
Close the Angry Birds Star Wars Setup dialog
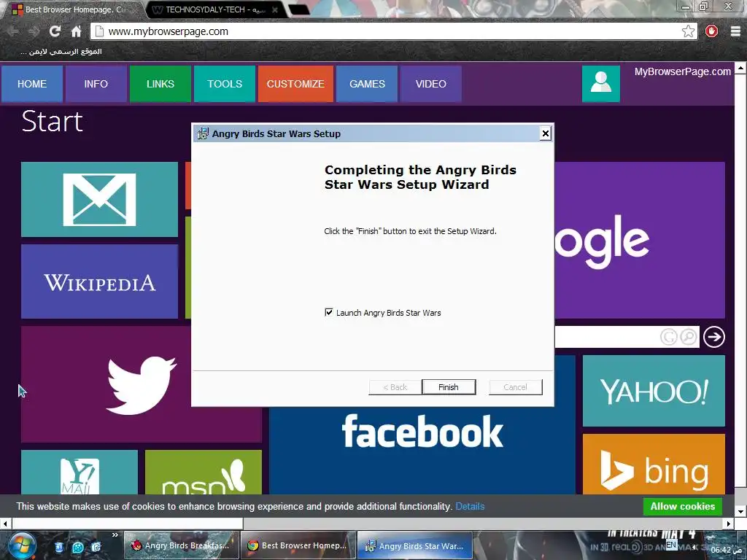click(546, 133)
